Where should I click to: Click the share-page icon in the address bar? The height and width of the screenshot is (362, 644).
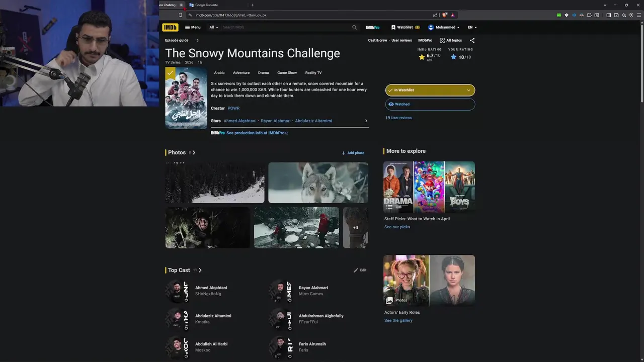point(435,15)
